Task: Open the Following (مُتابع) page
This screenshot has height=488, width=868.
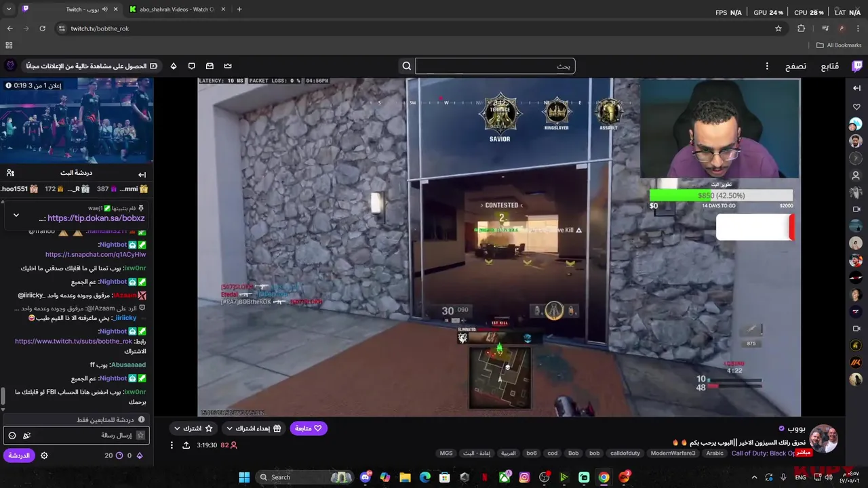Action: (830, 66)
